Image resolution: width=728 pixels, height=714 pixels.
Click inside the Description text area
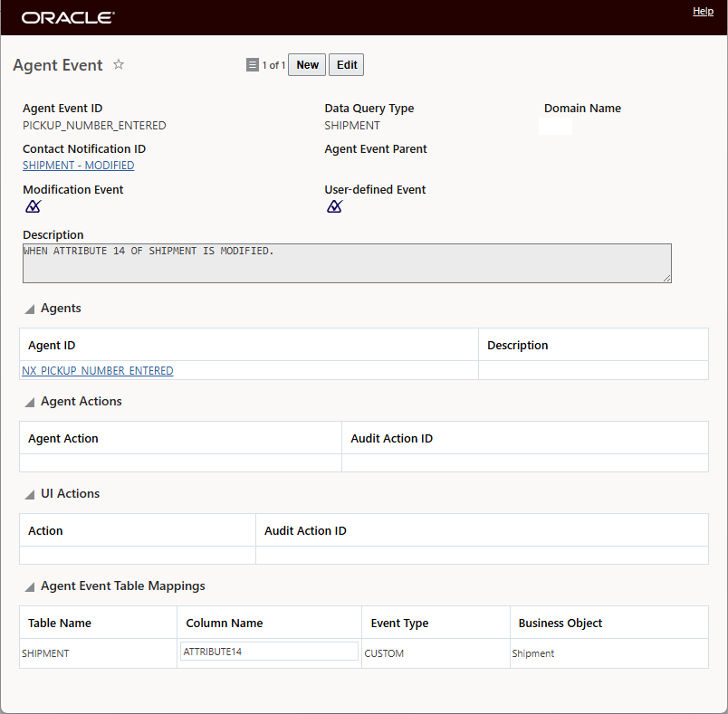pos(347,263)
